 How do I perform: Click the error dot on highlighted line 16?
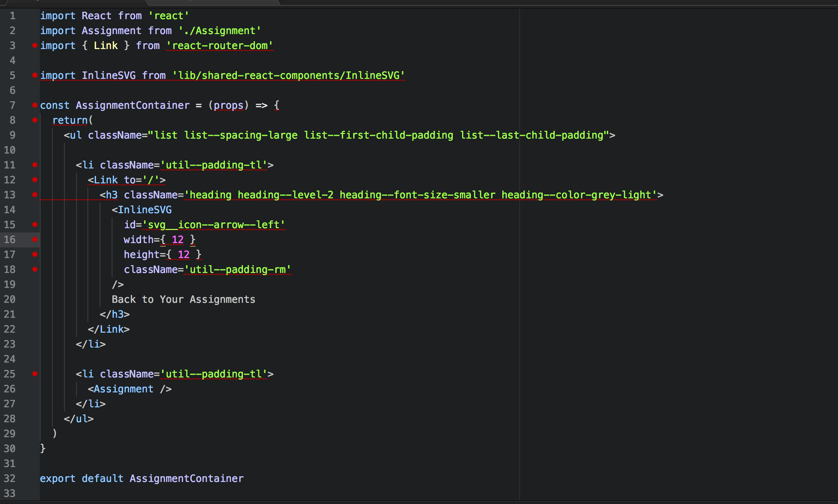[x=35, y=240]
